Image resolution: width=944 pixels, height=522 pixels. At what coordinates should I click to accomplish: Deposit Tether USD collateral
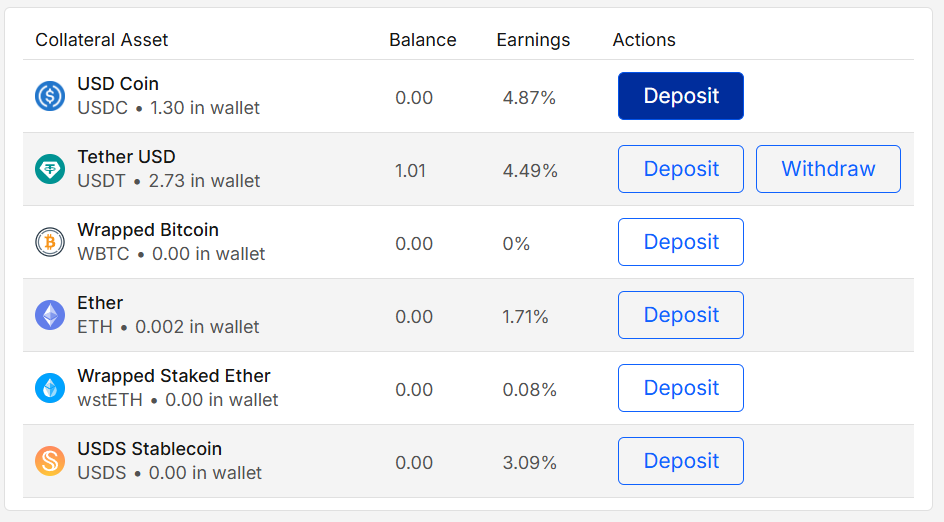coord(680,169)
